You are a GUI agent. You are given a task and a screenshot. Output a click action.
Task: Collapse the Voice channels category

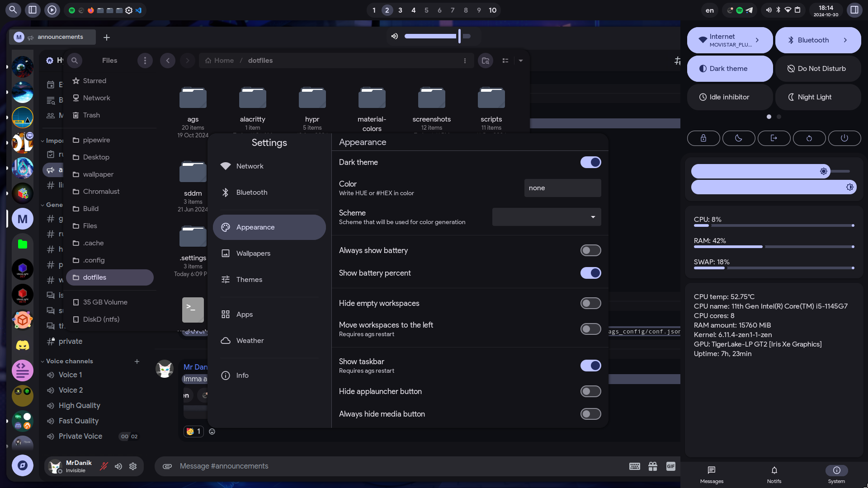(x=69, y=361)
